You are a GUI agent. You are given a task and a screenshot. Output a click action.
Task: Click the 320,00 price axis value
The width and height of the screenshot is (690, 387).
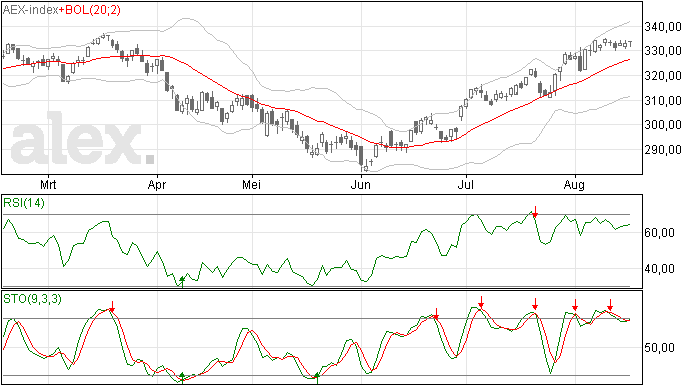click(663, 76)
